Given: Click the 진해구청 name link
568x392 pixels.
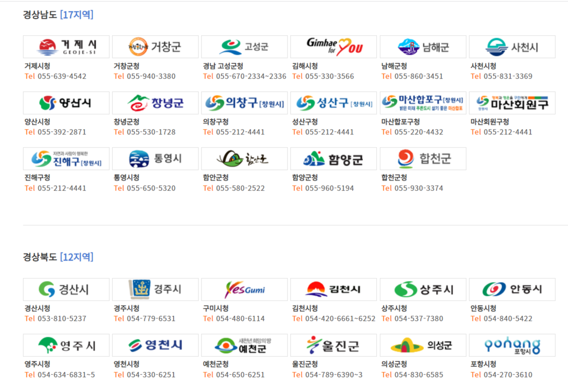Looking at the screenshot, I should coord(37,177).
